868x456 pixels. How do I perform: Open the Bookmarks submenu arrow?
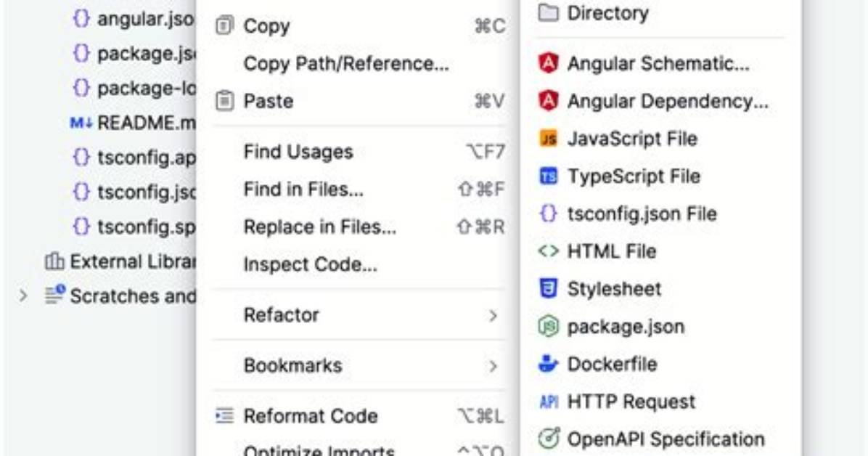pyautogui.click(x=493, y=366)
